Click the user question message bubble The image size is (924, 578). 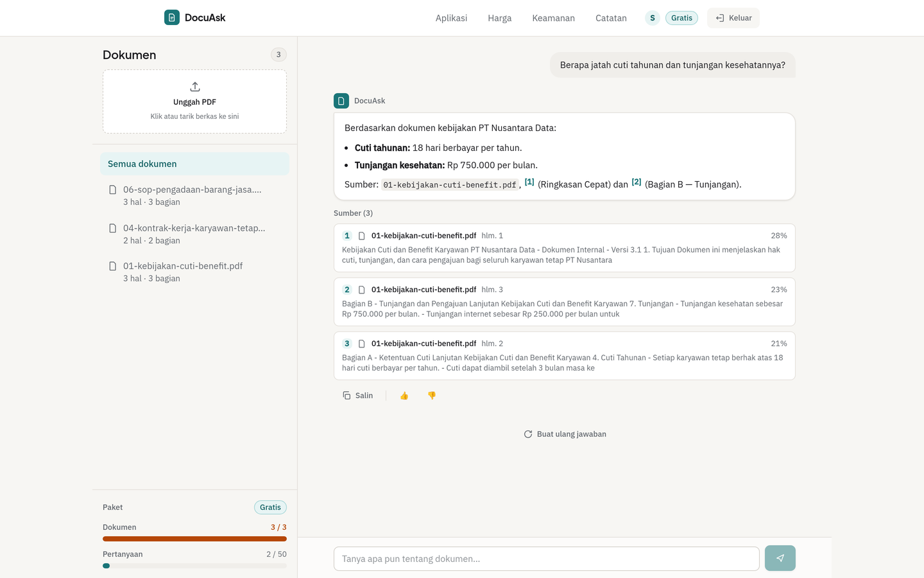[672, 65]
